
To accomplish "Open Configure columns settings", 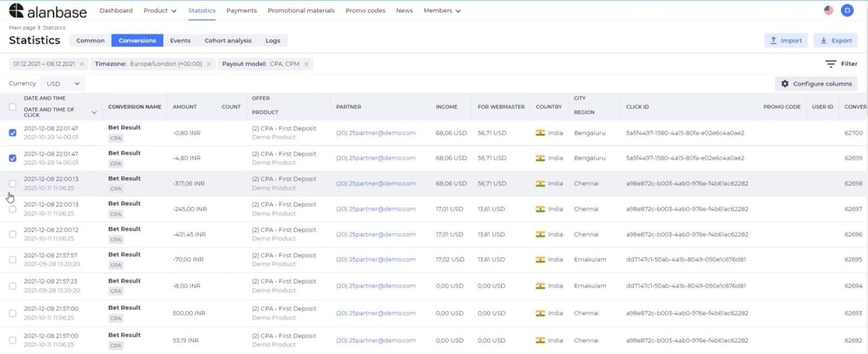I will pyautogui.click(x=815, y=83).
